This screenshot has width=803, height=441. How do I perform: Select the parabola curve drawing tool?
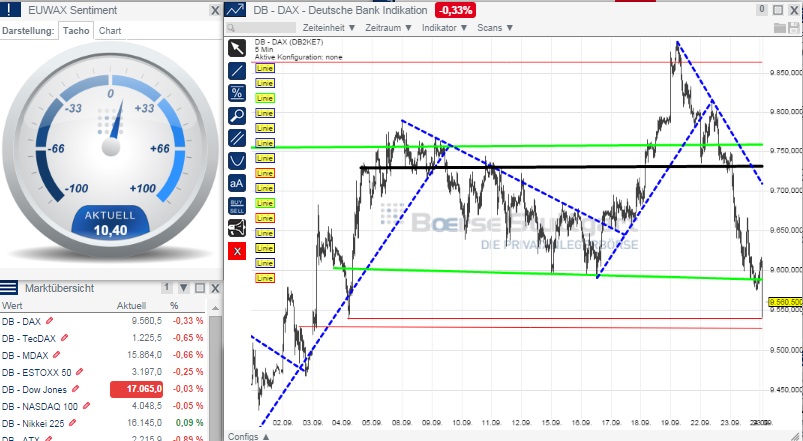coord(237,161)
